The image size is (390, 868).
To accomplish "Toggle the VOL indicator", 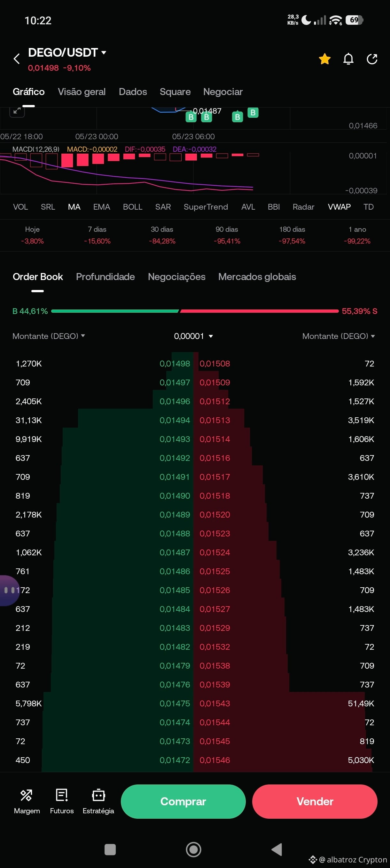I will 20,207.
